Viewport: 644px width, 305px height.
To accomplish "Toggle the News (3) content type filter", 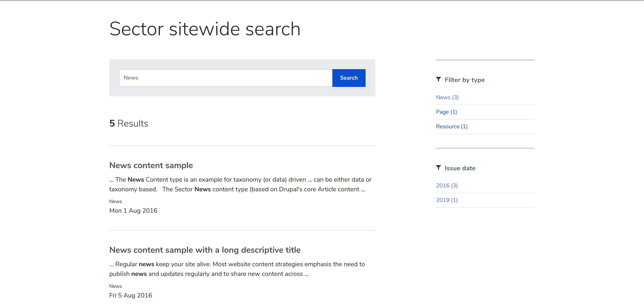I will tap(447, 97).
